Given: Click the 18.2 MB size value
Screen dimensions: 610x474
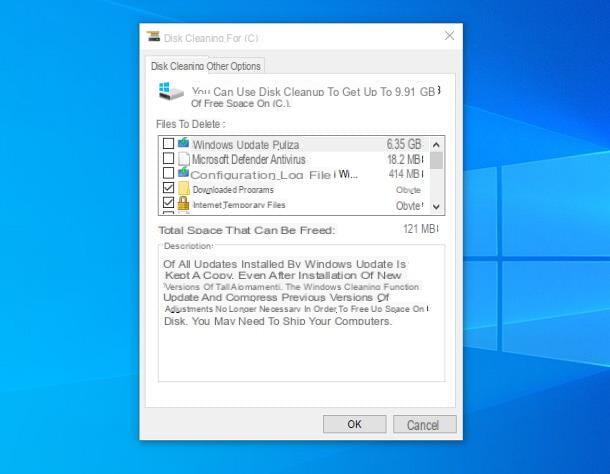Looking at the screenshot, I should coord(405,159).
